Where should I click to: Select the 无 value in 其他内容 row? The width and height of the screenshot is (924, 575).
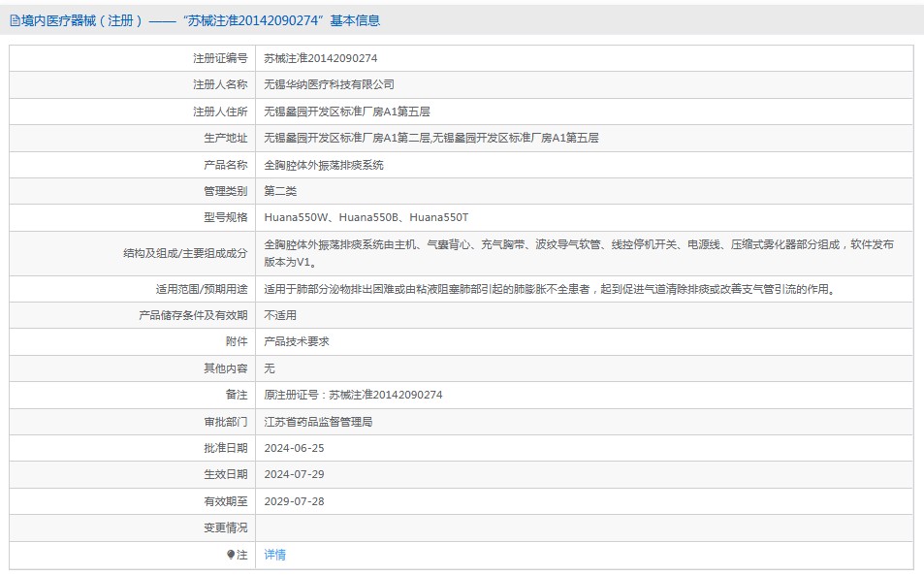[x=270, y=368]
